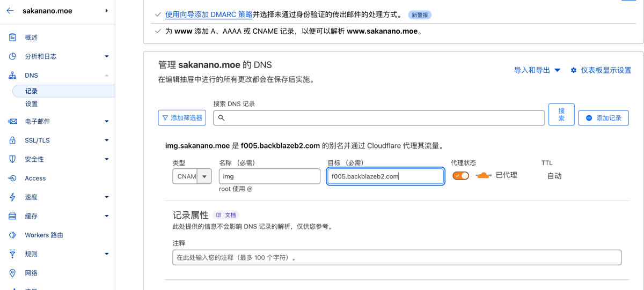This screenshot has height=290, width=644.
Task: Click the checkmark beside the DMARC recommendation
Action: [x=158, y=15]
